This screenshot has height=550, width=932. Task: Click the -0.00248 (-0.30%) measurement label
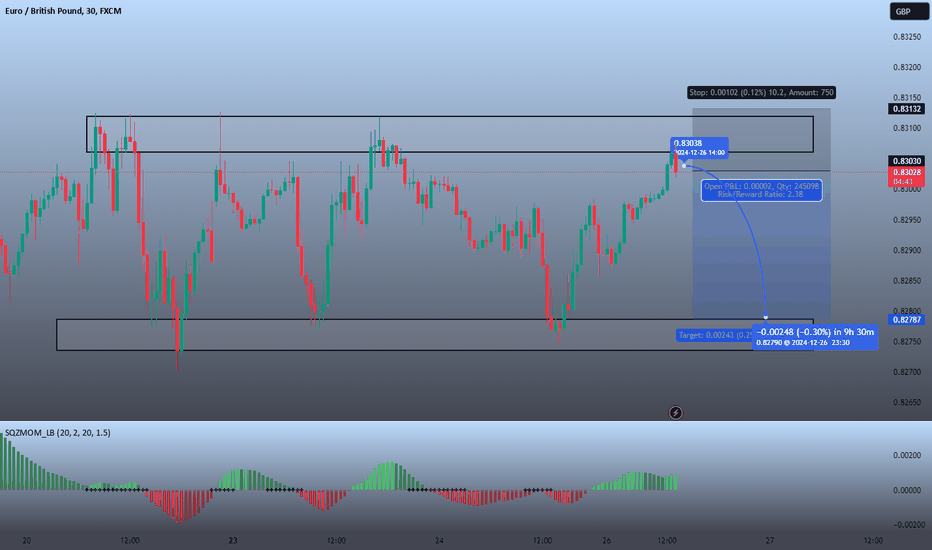pyautogui.click(x=815, y=337)
